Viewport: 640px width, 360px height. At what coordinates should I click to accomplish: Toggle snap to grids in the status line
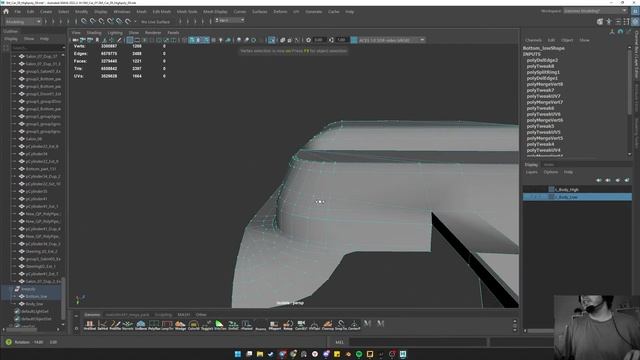pos(84,21)
